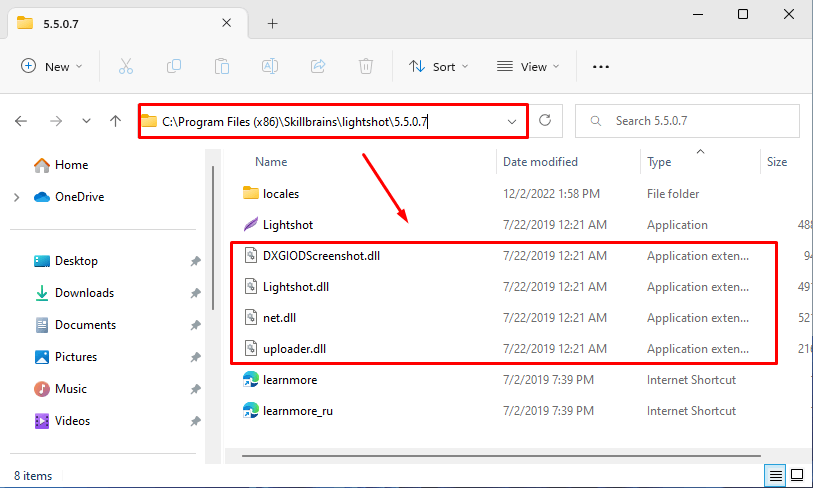Click the horizontal scrollbar of file list
The width and height of the screenshot is (813, 488).
point(501,456)
